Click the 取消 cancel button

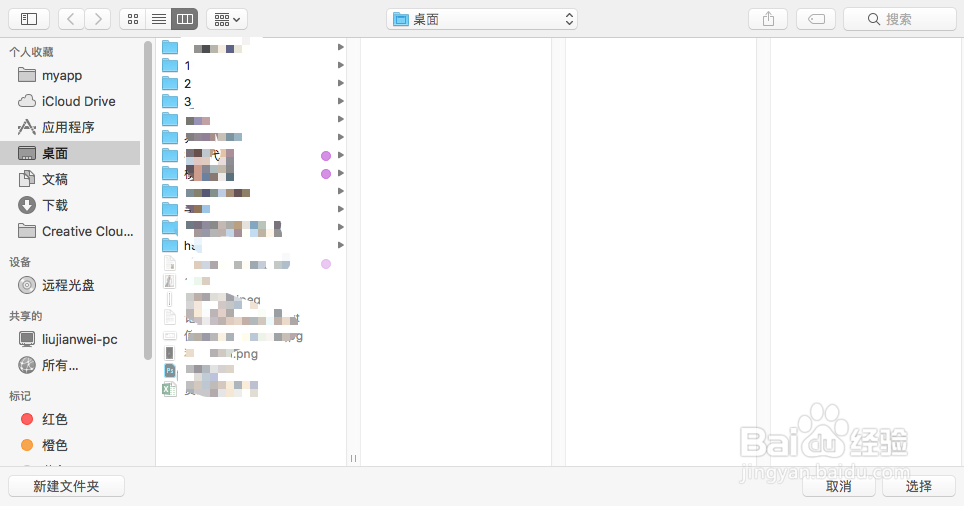(x=839, y=486)
